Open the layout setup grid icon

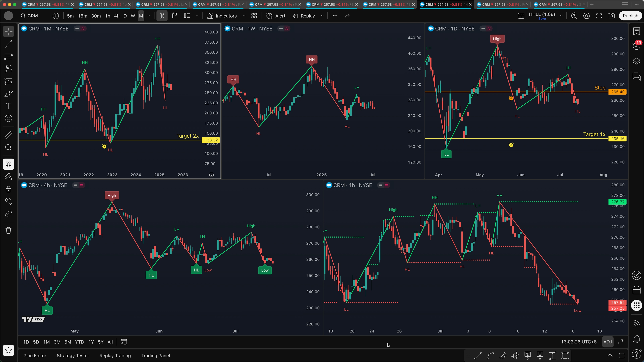[521, 16]
